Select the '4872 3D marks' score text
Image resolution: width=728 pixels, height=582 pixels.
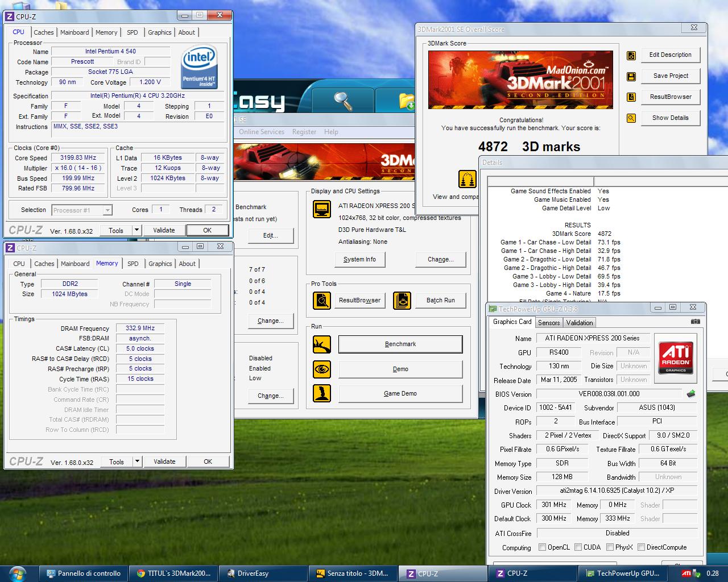tap(529, 147)
